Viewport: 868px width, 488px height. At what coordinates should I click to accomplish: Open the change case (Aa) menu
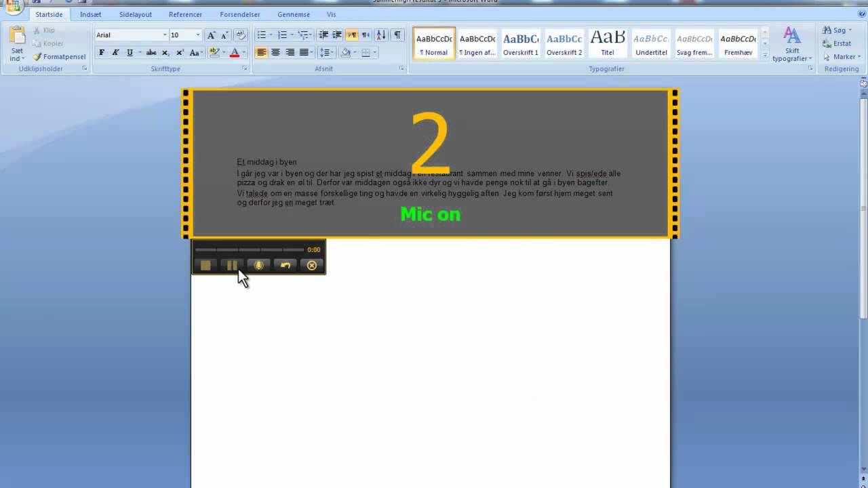click(195, 52)
